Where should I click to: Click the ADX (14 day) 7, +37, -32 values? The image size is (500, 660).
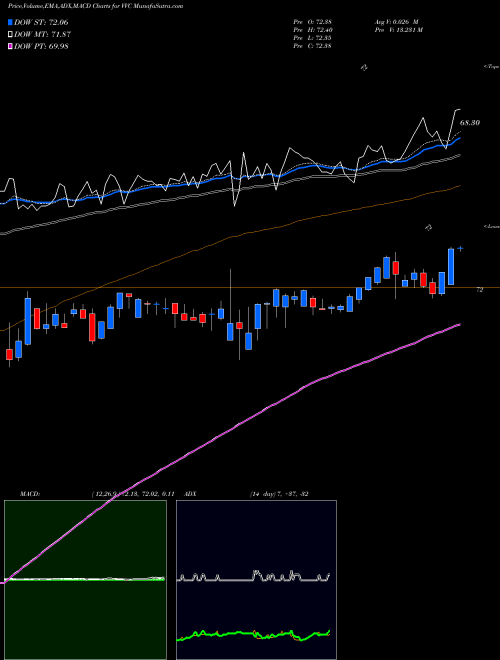(x=279, y=494)
